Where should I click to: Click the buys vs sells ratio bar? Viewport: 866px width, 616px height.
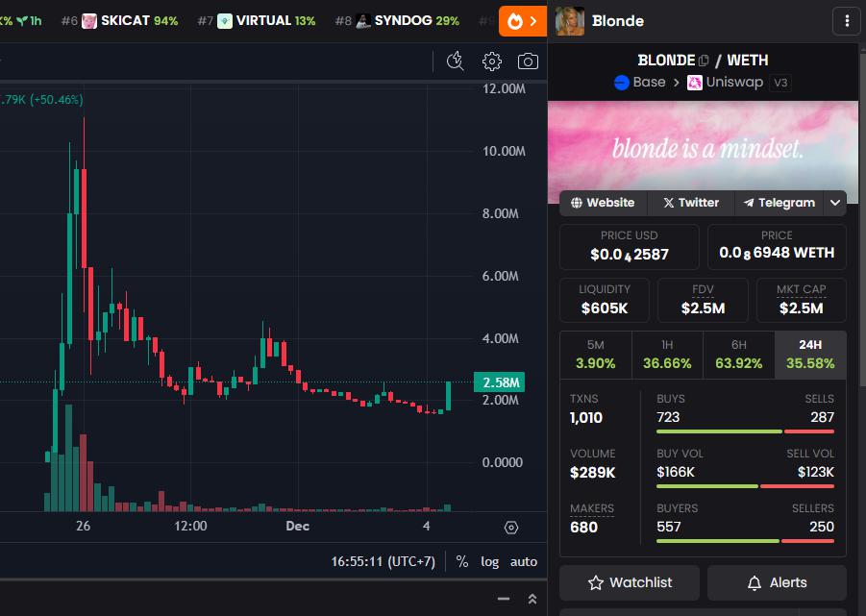(745, 431)
